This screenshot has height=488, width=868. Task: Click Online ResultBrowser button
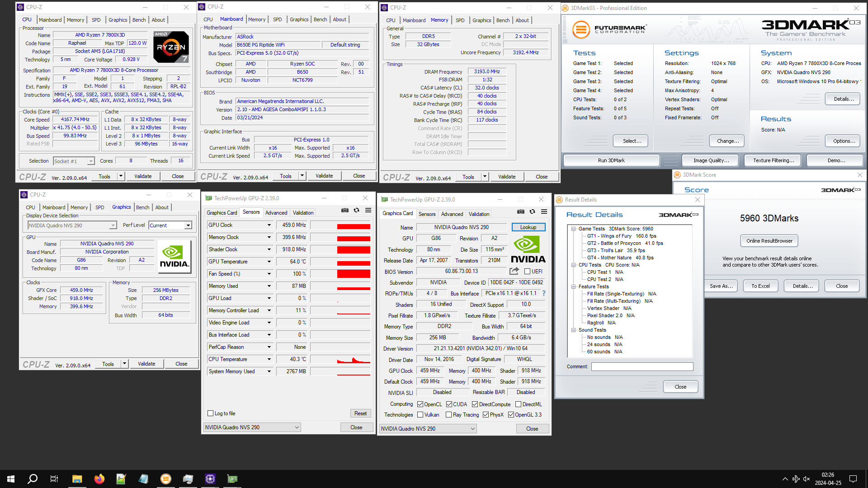[x=769, y=241]
